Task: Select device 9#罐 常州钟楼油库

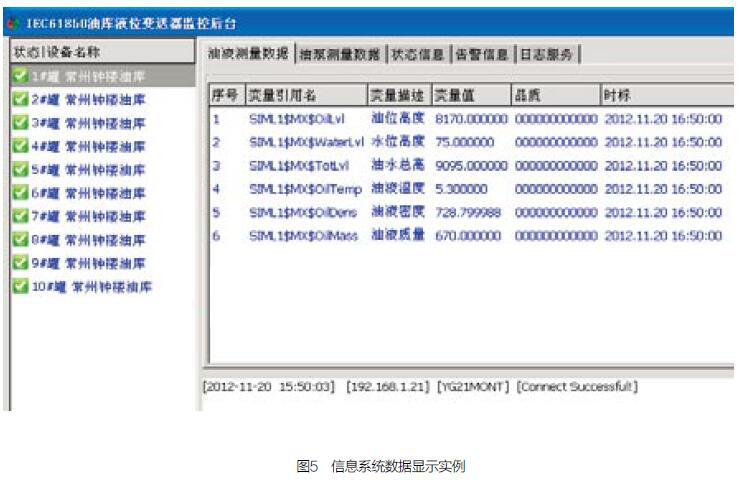Action: (88, 264)
